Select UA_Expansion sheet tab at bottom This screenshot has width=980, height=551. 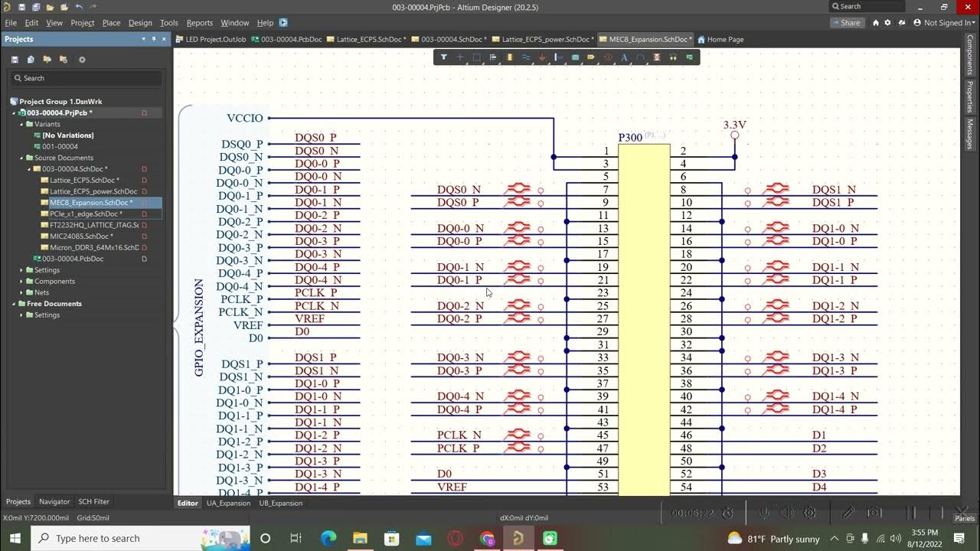click(228, 504)
